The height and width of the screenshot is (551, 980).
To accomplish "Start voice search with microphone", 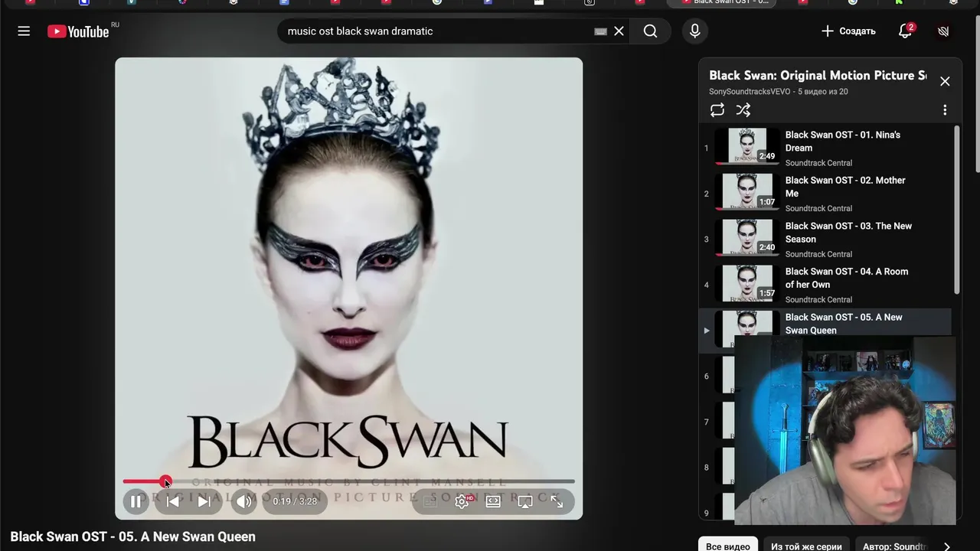I will point(694,31).
